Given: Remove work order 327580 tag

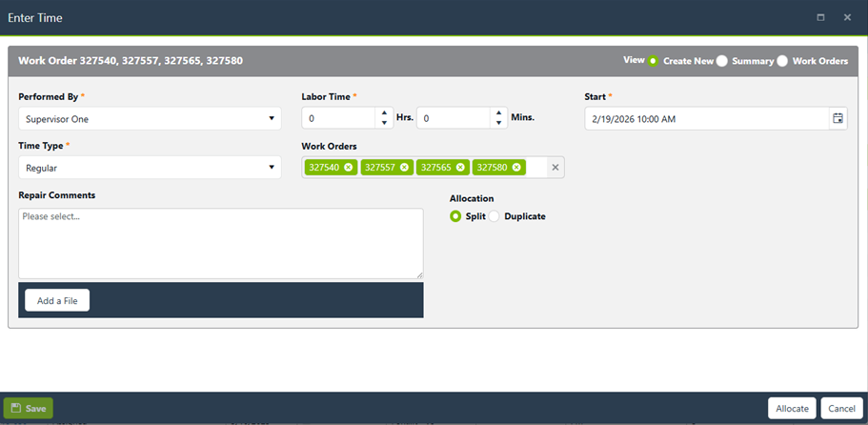Looking at the screenshot, I should click(516, 168).
